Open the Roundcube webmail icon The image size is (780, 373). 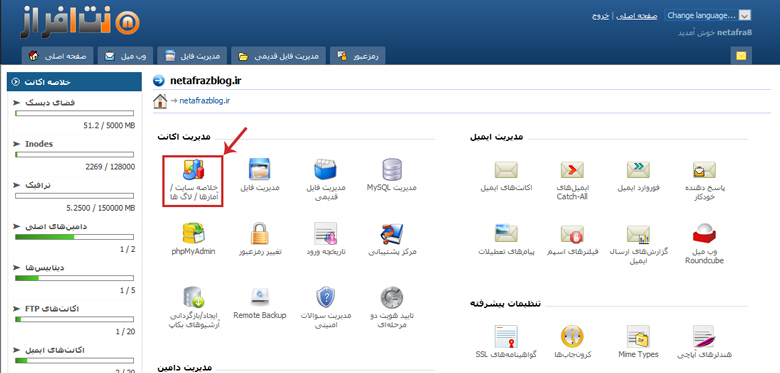tap(704, 234)
